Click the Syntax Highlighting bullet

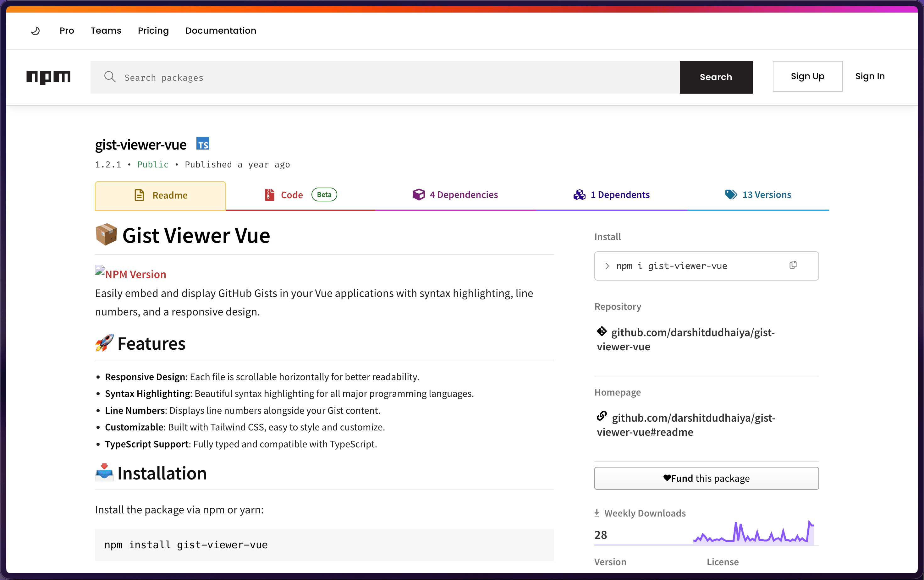point(289,394)
